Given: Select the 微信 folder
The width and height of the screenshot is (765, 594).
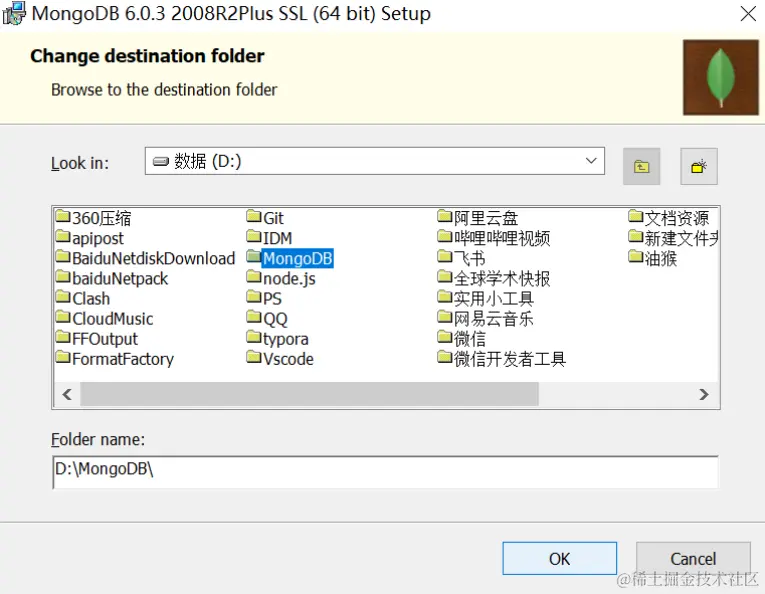Looking at the screenshot, I should [462, 338].
